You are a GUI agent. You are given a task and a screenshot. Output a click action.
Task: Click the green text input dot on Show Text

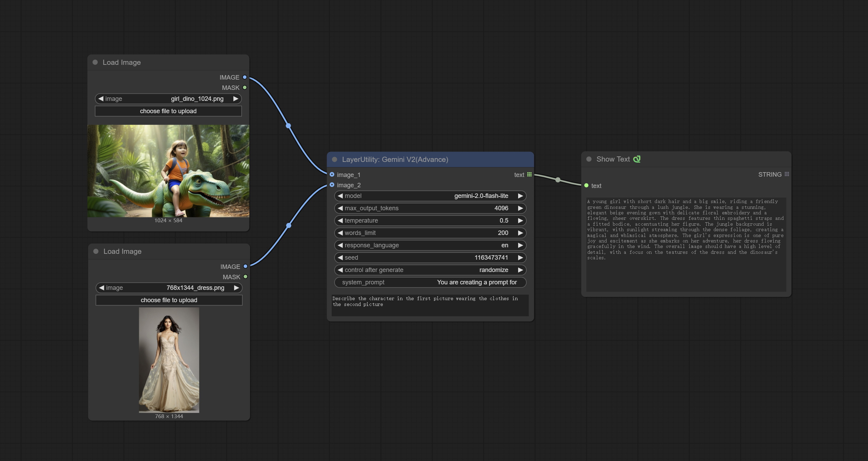coord(586,186)
